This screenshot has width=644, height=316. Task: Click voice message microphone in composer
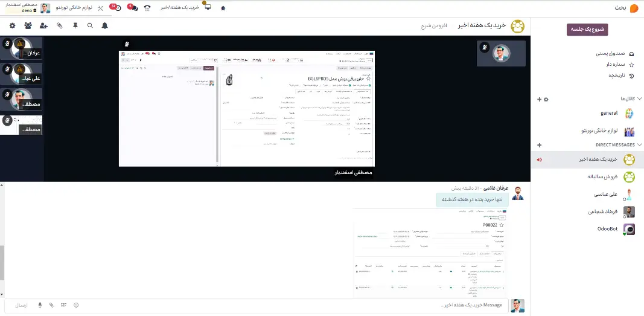coord(40,305)
